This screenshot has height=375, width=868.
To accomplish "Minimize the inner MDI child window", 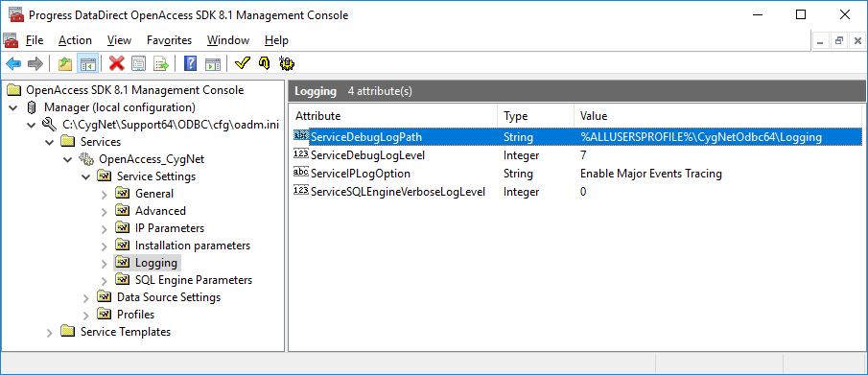I will (x=821, y=40).
